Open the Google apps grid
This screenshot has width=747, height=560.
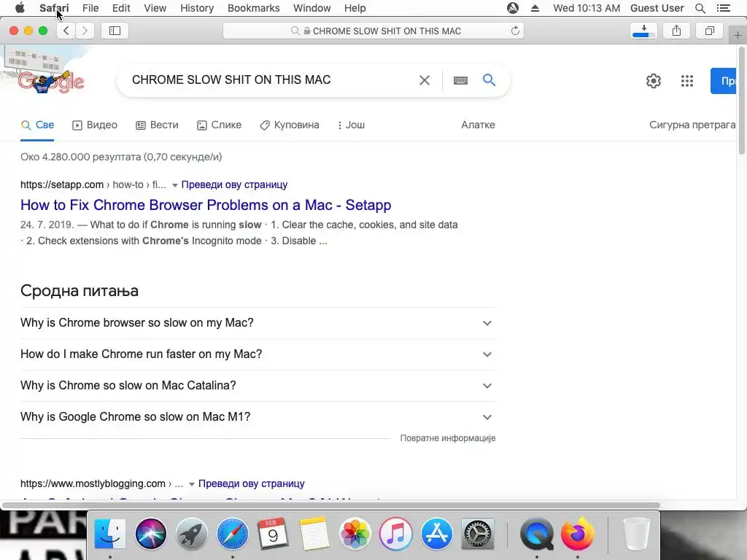tap(687, 81)
